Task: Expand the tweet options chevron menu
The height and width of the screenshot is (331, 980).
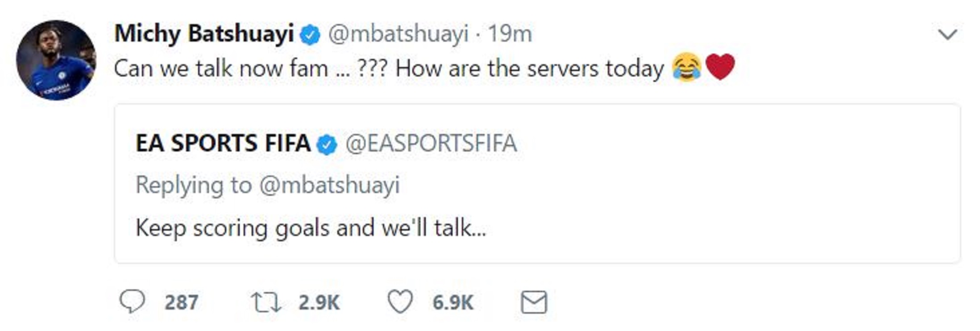Action: (947, 34)
